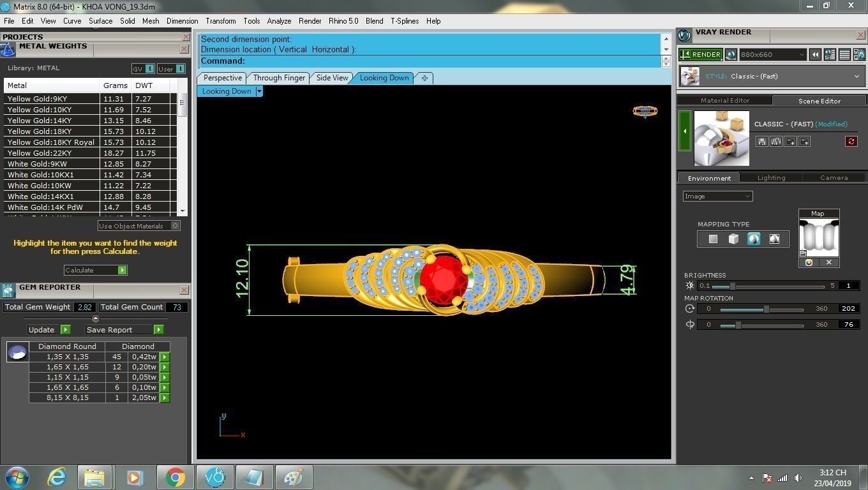The width and height of the screenshot is (868, 490).
Task: Click the green RENDER button
Action: [701, 55]
